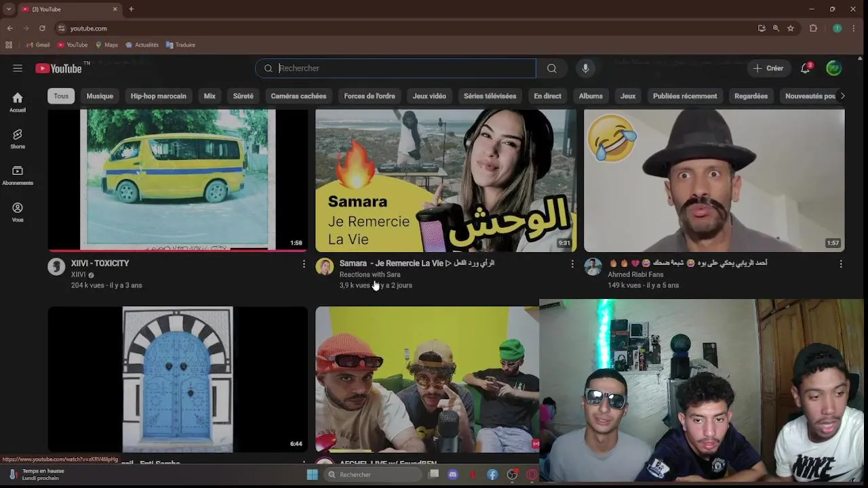
Task: Select the Caméras cachées chip
Action: (298, 96)
